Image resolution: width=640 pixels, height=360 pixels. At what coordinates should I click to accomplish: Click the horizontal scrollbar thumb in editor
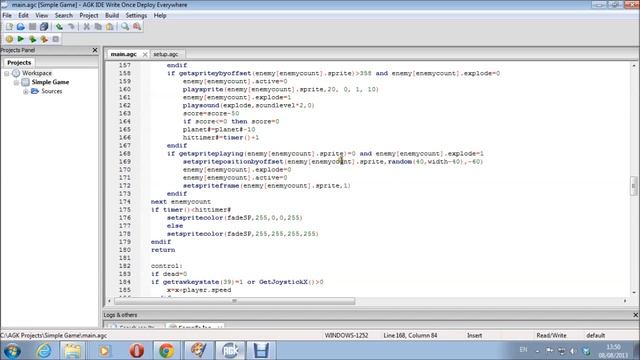pos(234,301)
